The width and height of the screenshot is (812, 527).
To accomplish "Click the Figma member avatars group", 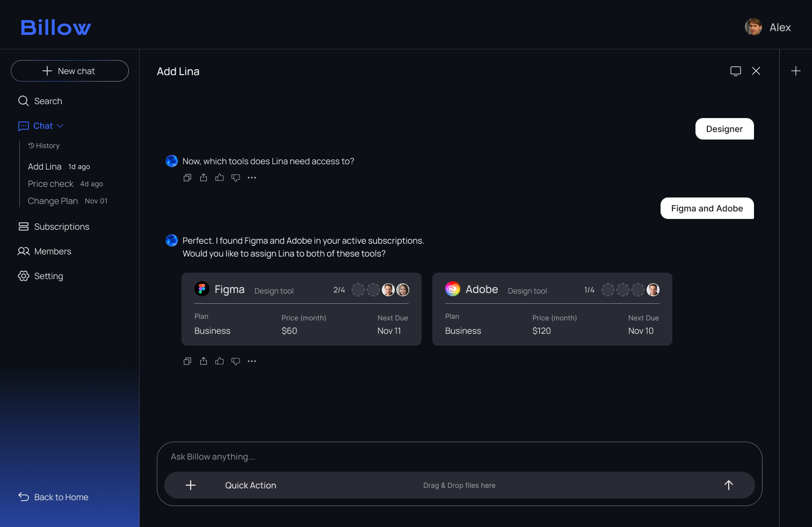I will tap(380, 290).
